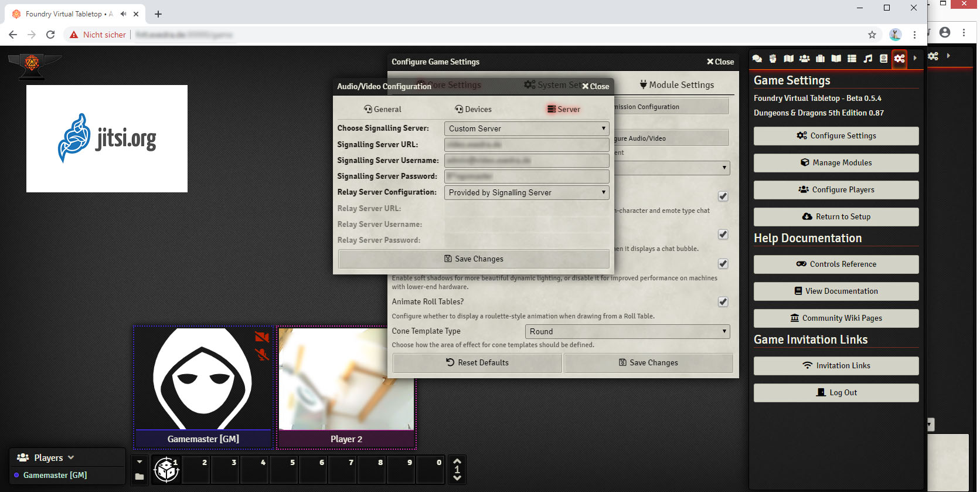980x492 pixels.
Task: Switch to Scenes map icon tab
Action: (x=789, y=59)
